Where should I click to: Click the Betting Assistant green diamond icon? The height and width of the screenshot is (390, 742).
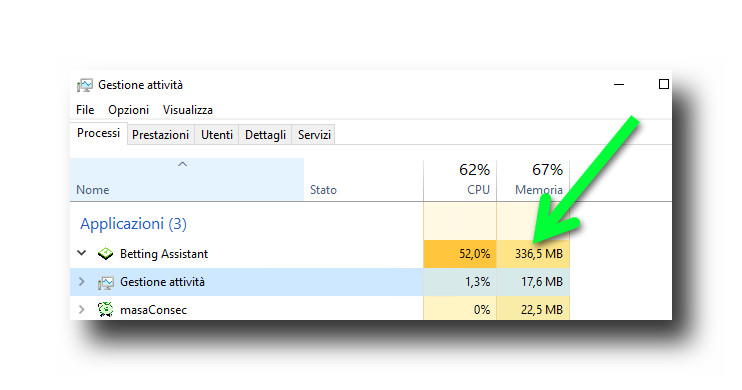coord(106,254)
